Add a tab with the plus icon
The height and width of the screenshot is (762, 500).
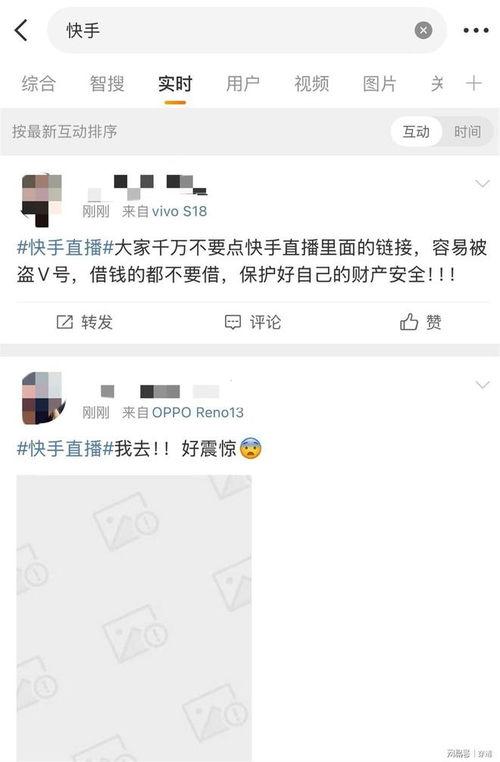(473, 84)
